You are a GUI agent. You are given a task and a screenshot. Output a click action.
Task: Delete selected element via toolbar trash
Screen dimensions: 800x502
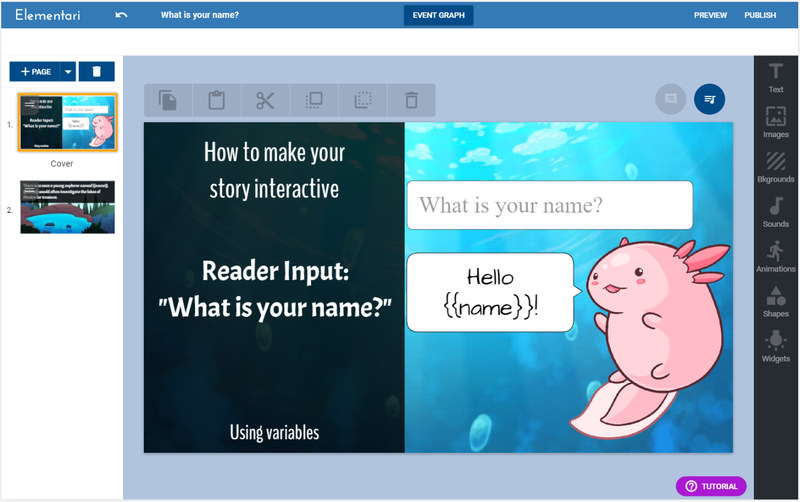coord(411,101)
